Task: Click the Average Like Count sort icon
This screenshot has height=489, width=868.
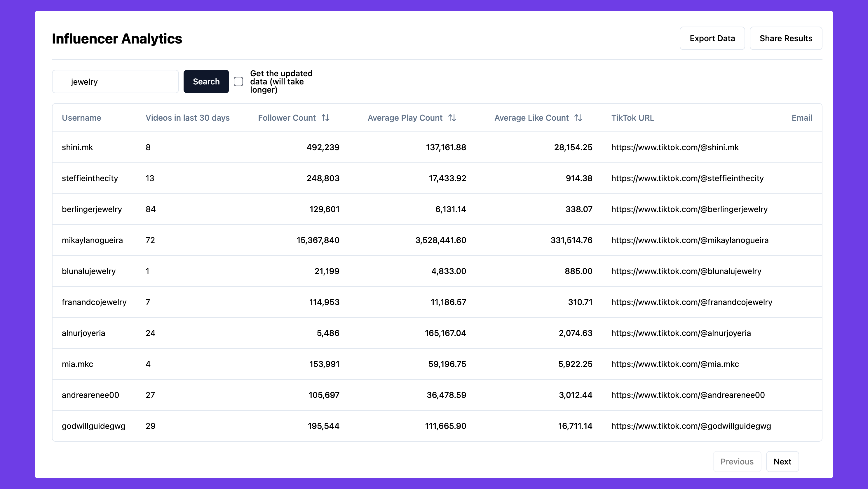Action: (x=578, y=118)
